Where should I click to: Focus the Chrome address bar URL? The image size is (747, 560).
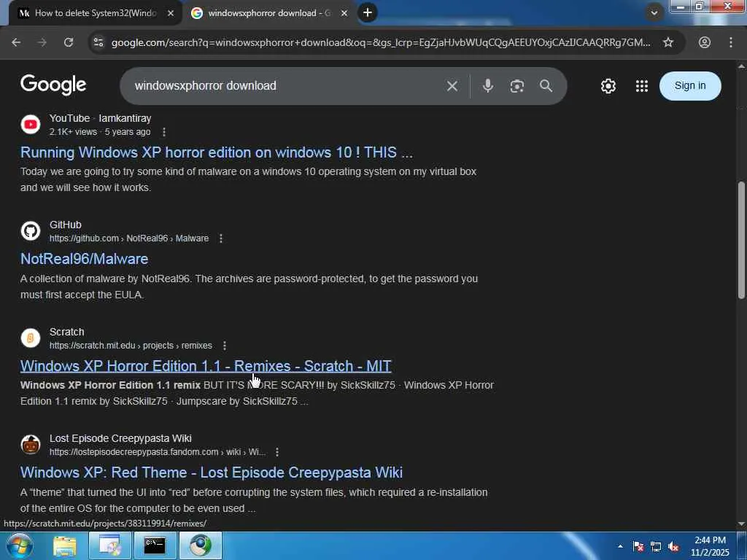coord(380,42)
